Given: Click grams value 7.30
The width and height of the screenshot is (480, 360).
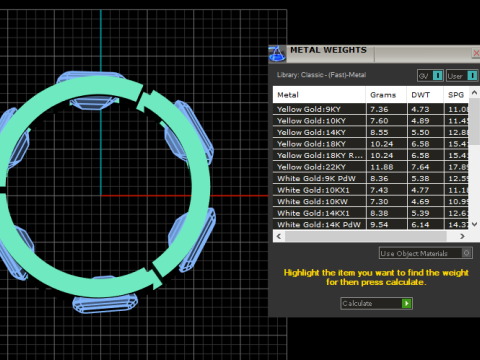Looking at the screenshot, I should (x=379, y=202).
